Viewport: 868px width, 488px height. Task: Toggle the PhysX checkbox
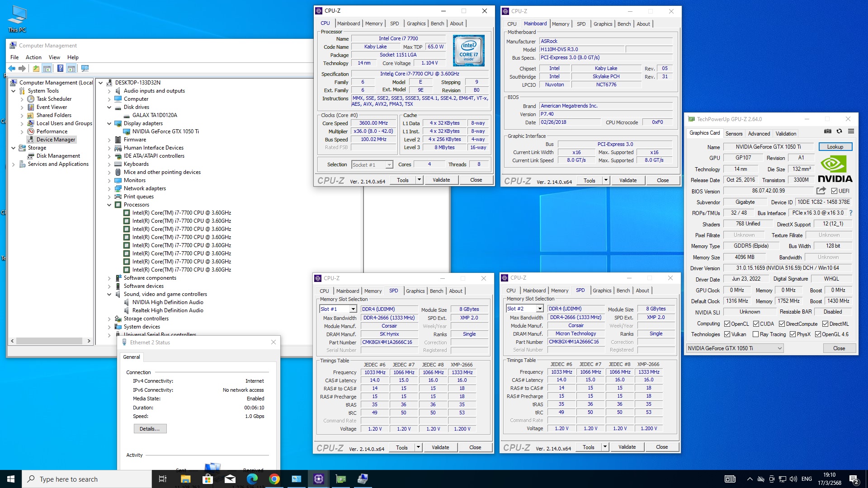[793, 334]
